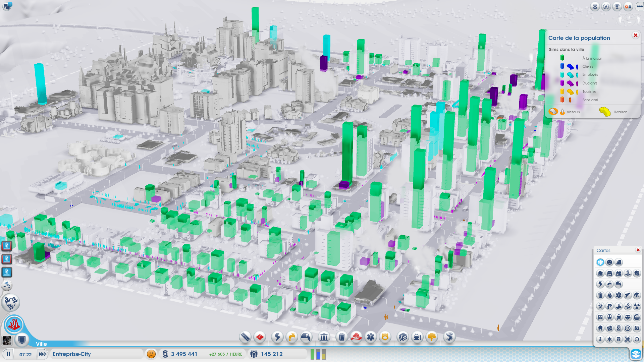The height and width of the screenshot is (362, 644).
Task: Open the Parks menu tree icon
Action: point(432,337)
